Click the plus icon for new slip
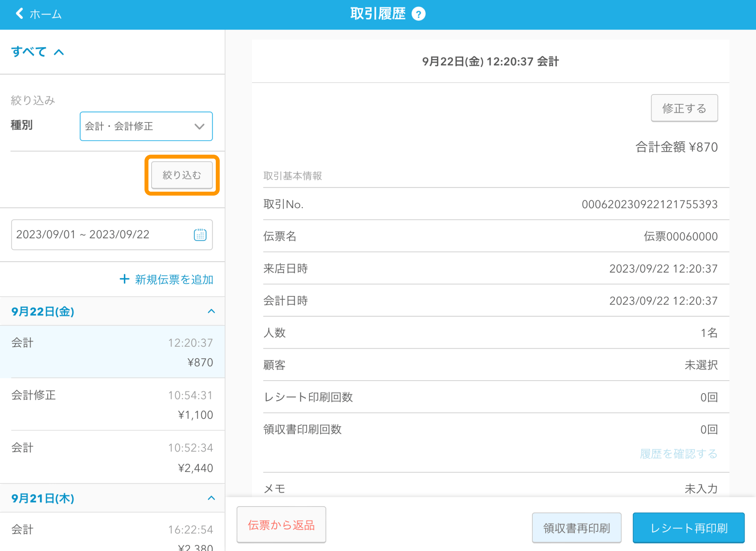 124,279
